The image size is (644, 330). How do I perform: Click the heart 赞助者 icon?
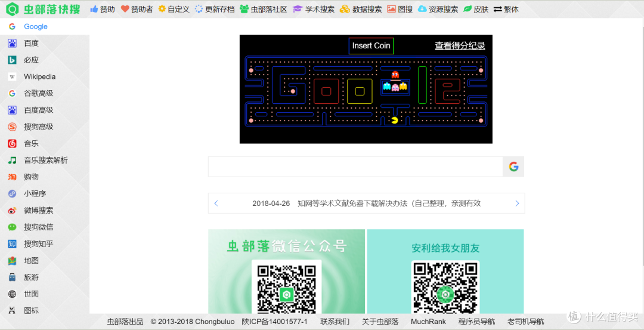125,9
